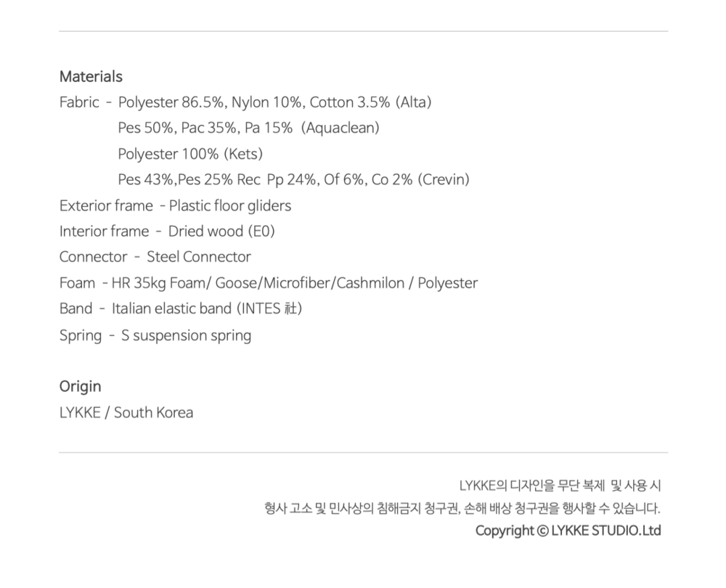726x588 pixels.
Task: Click the Crevin fabric composition line
Action: (x=293, y=179)
